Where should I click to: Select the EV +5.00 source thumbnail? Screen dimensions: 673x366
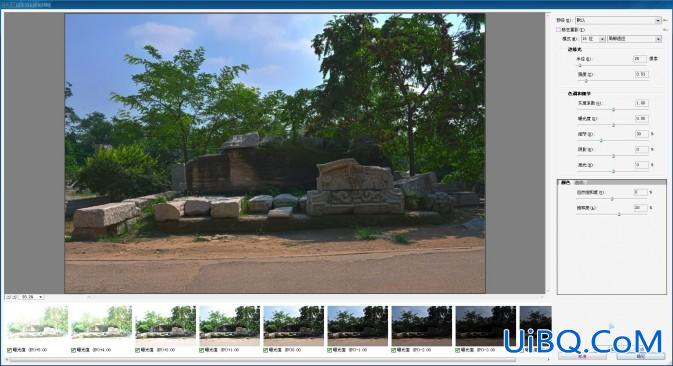[37, 326]
